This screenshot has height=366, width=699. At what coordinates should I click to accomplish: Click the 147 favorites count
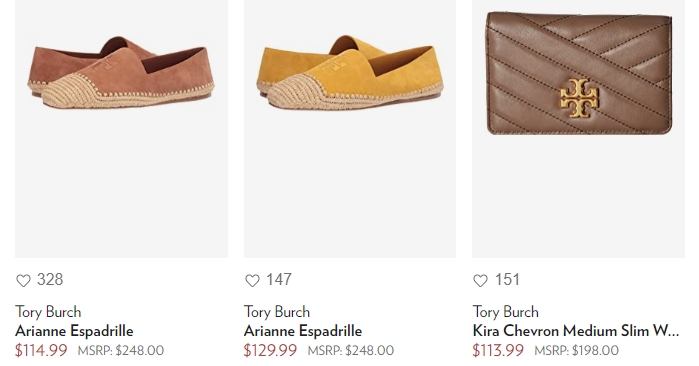click(x=279, y=280)
